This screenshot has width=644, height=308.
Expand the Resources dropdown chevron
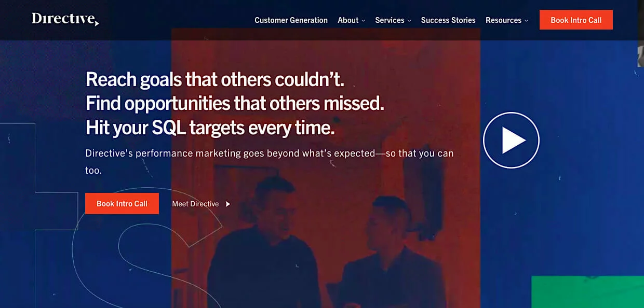click(x=526, y=21)
